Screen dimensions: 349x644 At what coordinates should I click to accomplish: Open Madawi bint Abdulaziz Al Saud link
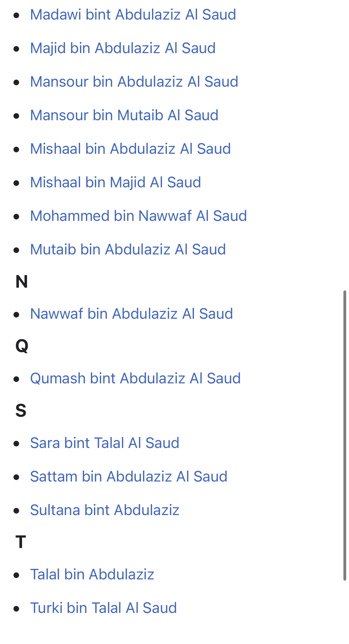[133, 15]
